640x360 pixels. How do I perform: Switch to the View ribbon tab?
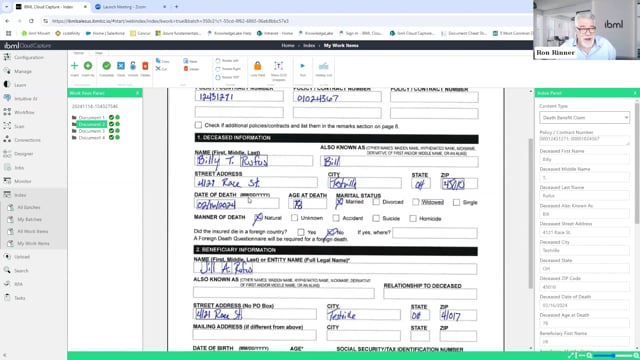pos(99,53)
